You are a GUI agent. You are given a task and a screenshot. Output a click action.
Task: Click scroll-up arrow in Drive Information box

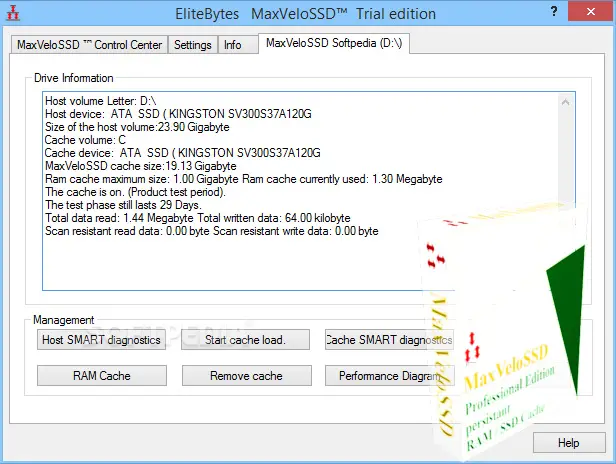[565, 103]
